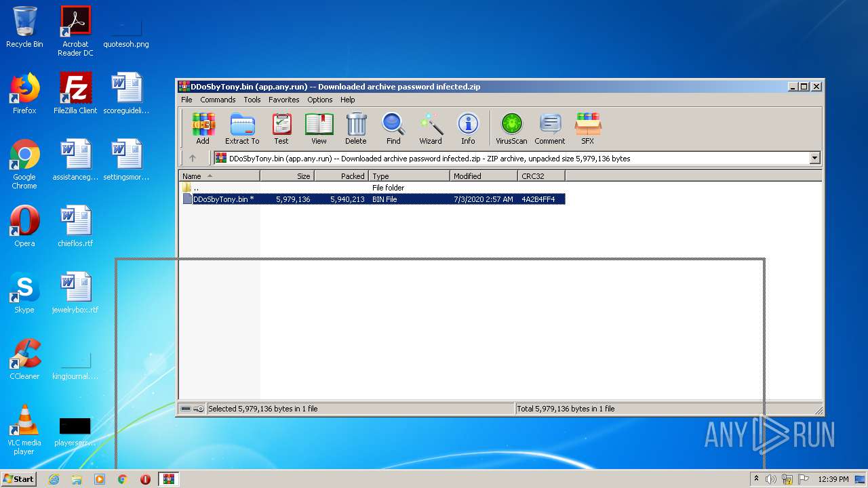Click the Test archive icon
This screenshot has height=488, width=868.
point(281,129)
